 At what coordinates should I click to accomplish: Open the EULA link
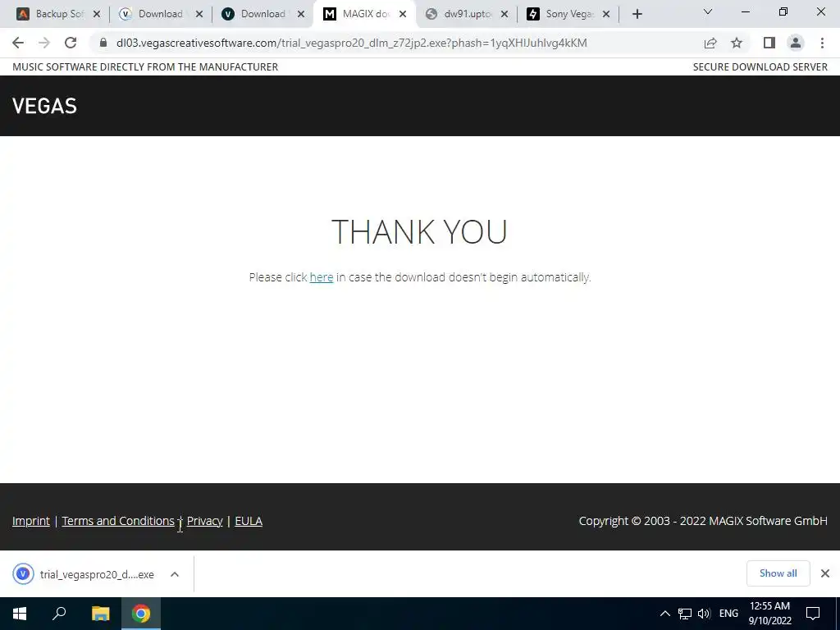click(x=249, y=521)
